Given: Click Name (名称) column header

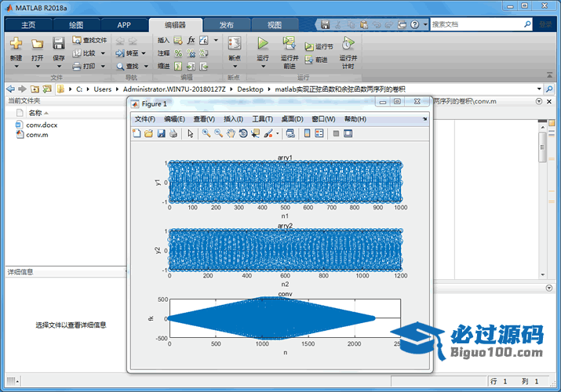Looking at the screenshot, I should (x=35, y=113).
